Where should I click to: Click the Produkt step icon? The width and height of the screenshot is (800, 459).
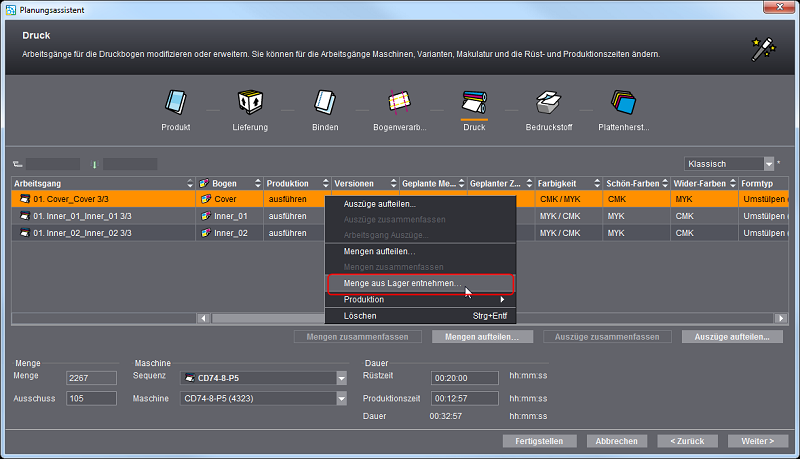pos(175,102)
